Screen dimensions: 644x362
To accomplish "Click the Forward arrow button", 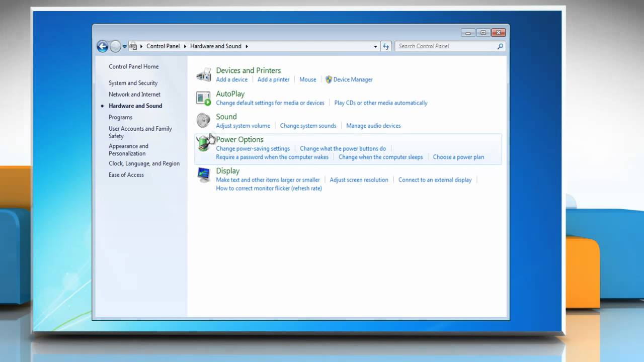I will tap(116, 46).
